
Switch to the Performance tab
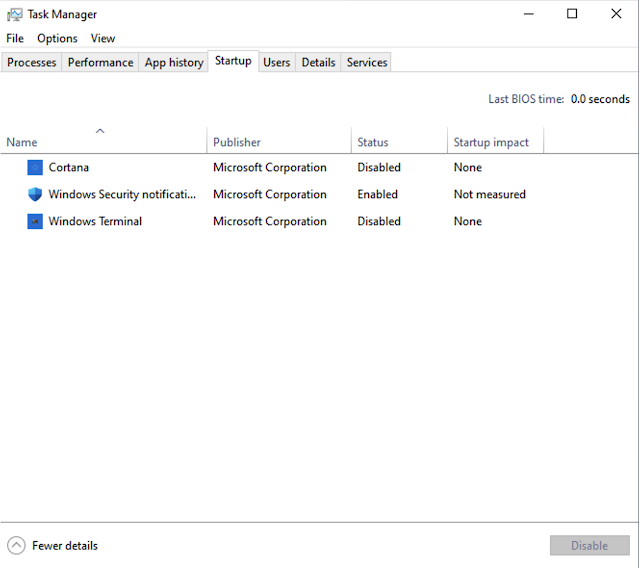pyautogui.click(x=100, y=62)
